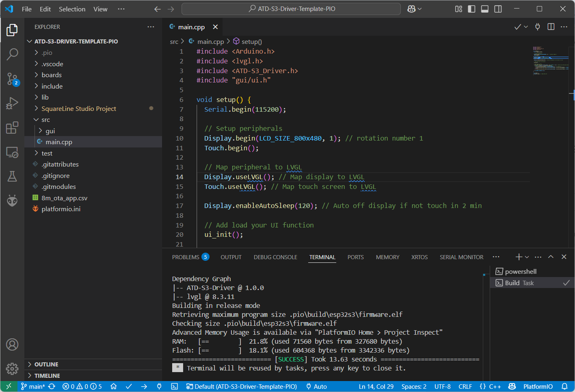The image size is (575, 392).
Task: Click the Search icon in activity bar
Action: 12,54
